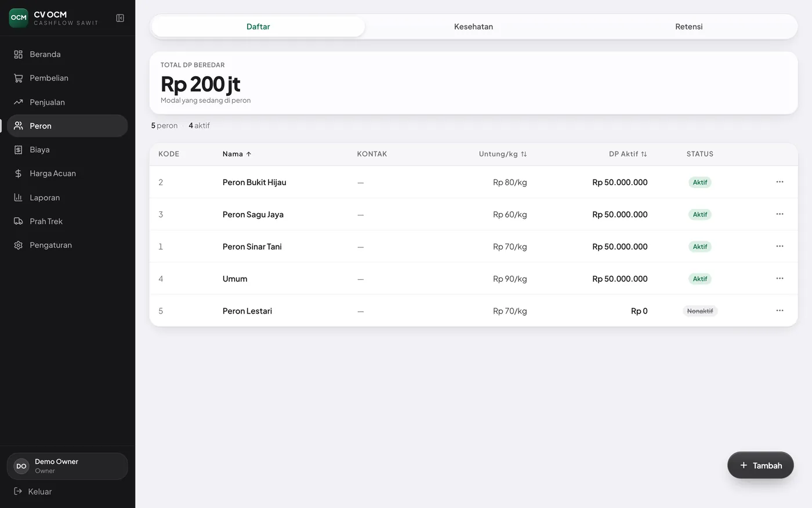812x508 pixels.
Task: Go to Laporan menu item
Action: click(67, 197)
